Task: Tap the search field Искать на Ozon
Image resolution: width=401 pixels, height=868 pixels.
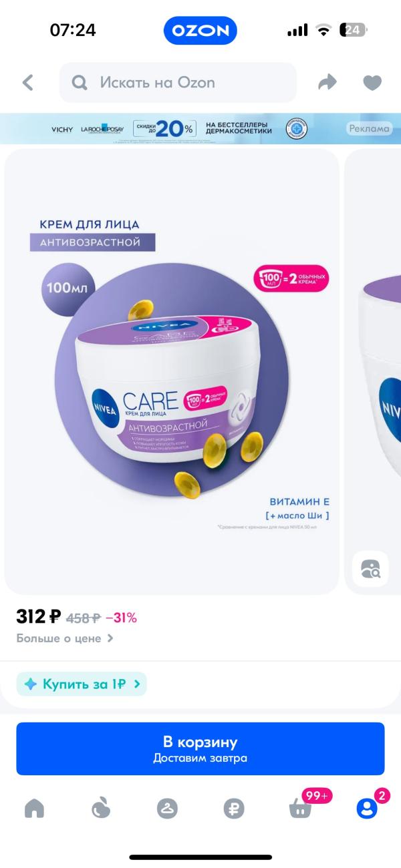Action: 178,83
